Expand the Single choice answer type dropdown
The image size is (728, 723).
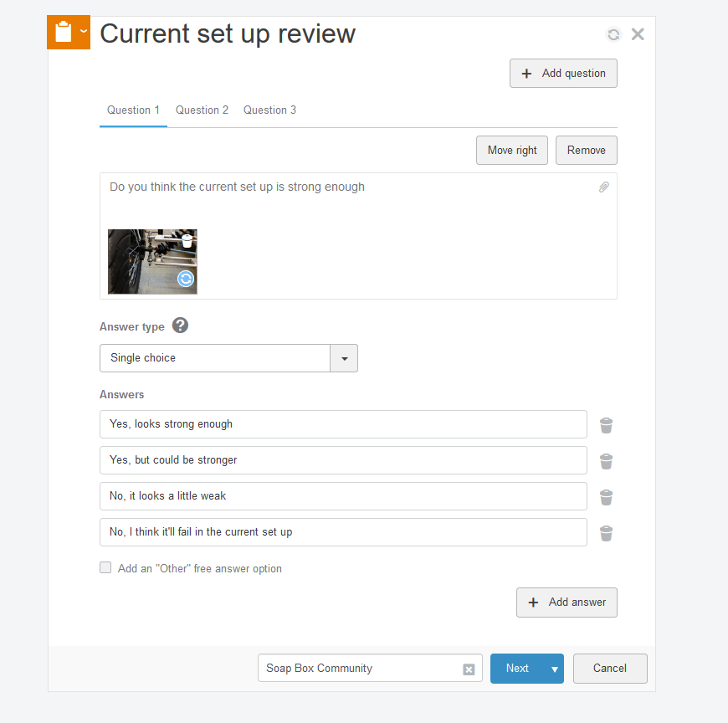click(344, 358)
